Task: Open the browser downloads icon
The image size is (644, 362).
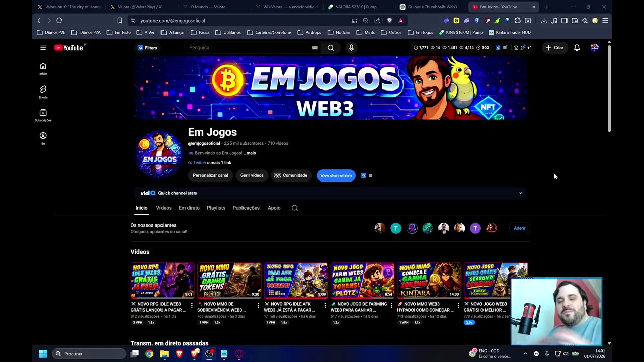Action: coord(544,21)
